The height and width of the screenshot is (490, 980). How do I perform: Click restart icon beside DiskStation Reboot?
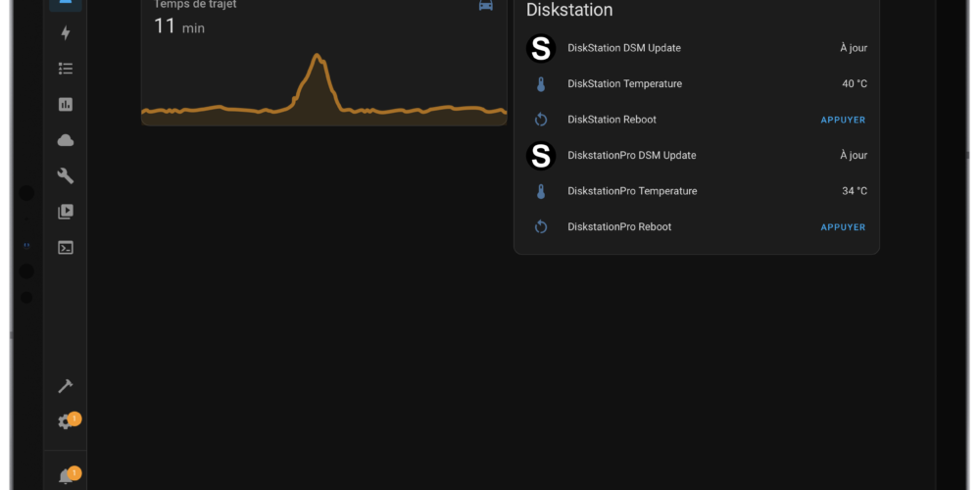pos(541,120)
